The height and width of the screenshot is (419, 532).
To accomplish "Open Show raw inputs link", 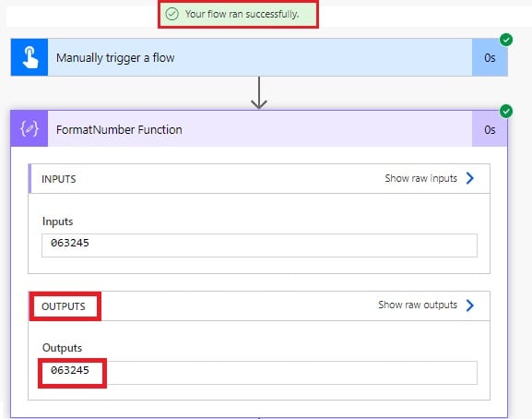I will [x=420, y=178].
